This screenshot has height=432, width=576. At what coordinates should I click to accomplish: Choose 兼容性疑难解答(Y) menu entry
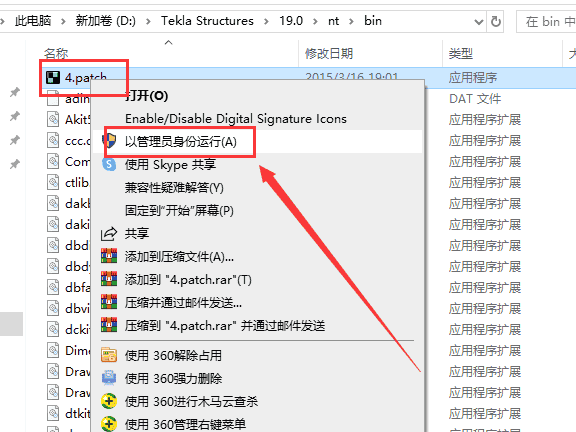tap(174, 188)
